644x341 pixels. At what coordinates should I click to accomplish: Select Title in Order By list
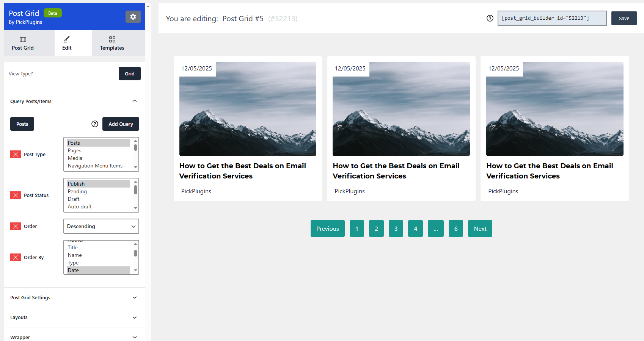click(x=98, y=247)
